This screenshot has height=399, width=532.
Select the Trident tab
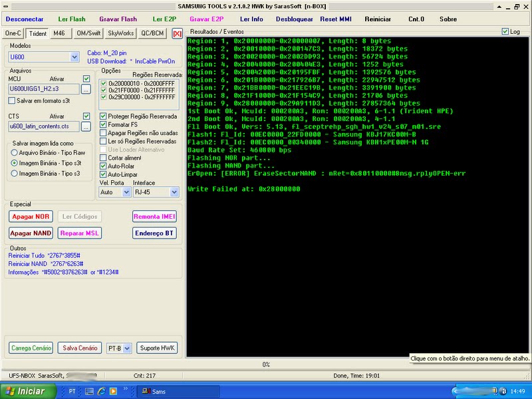(x=38, y=34)
